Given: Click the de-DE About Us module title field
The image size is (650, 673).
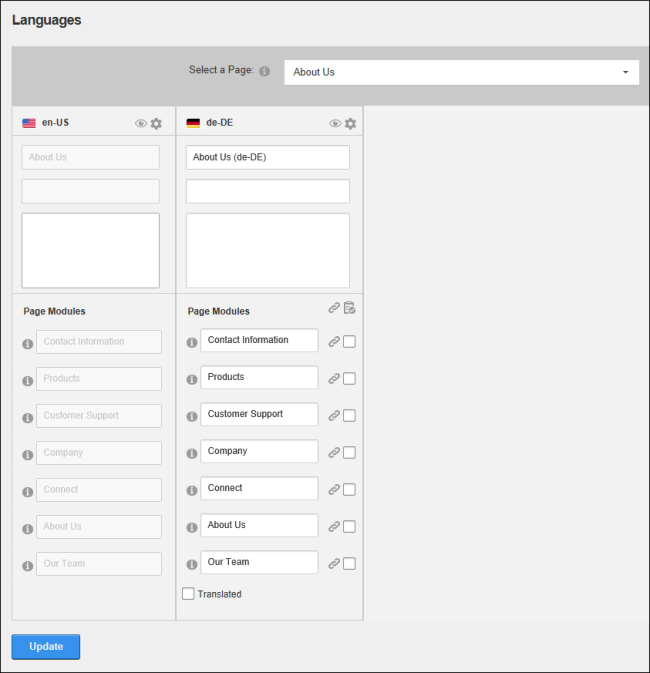Looking at the screenshot, I should coord(259,525).
